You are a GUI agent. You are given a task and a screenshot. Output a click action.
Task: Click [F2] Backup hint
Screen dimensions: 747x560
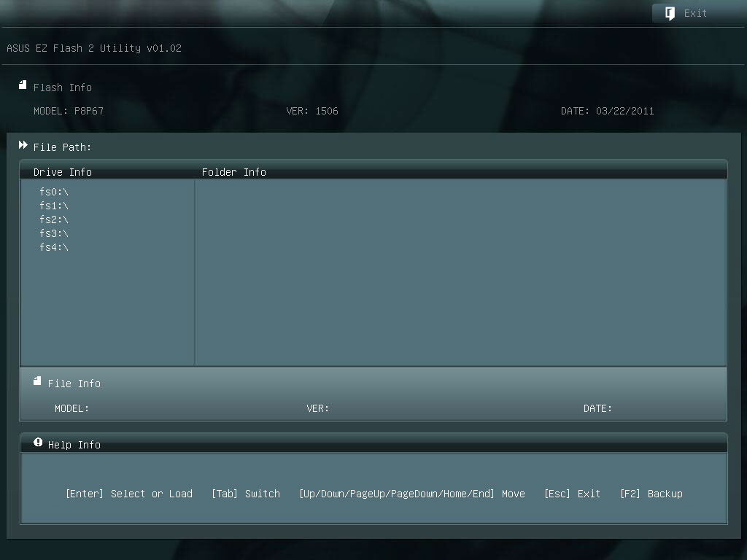click(651, 494)
